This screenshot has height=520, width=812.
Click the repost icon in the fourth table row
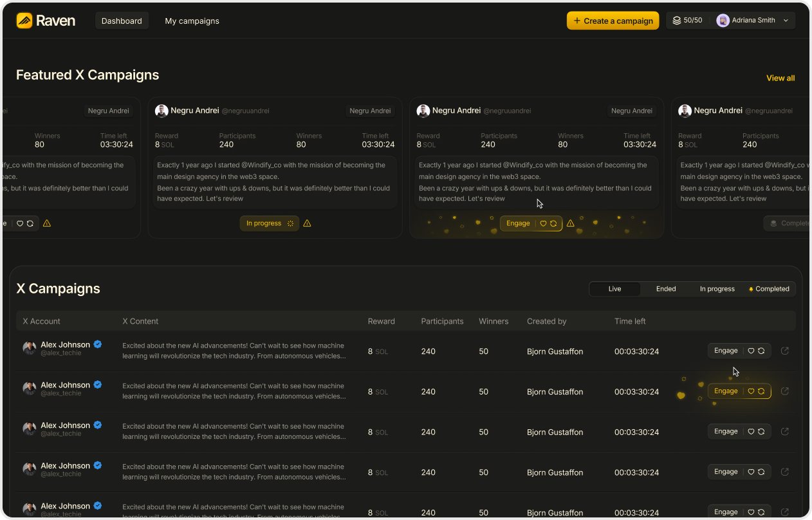(761, 472)
